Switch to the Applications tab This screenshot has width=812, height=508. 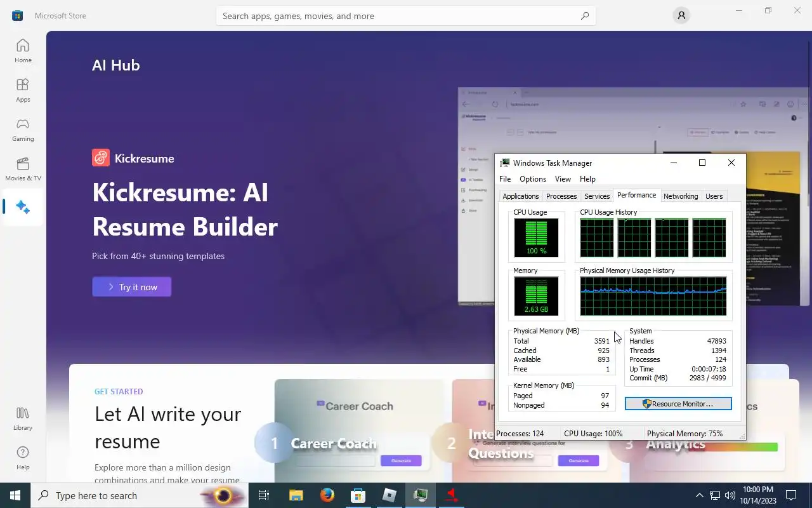coord(521,196)
